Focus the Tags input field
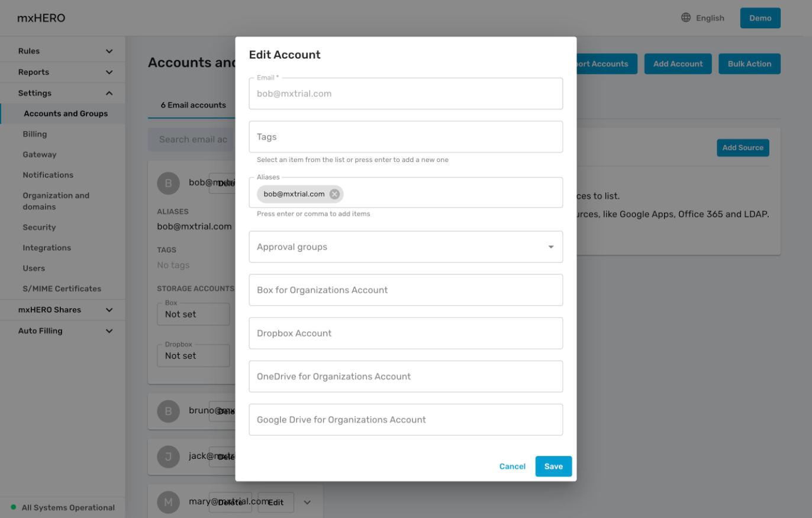 (x=406, y=137)
